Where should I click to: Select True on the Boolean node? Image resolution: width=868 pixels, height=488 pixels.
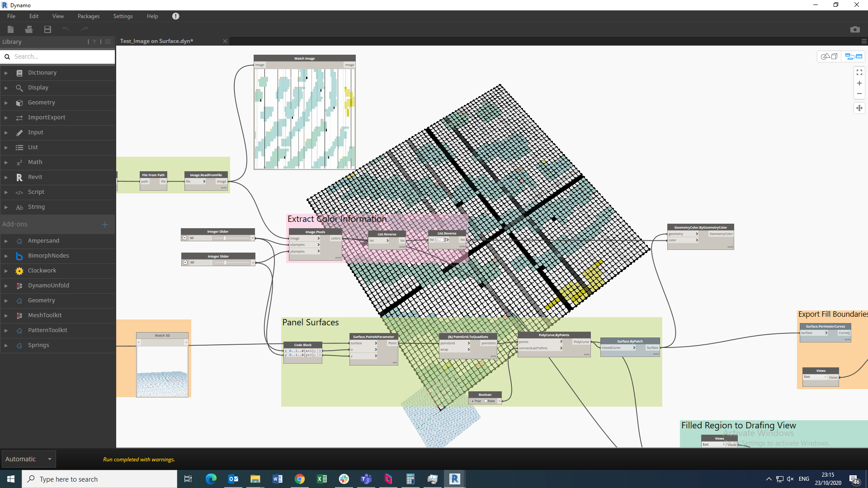473,401
